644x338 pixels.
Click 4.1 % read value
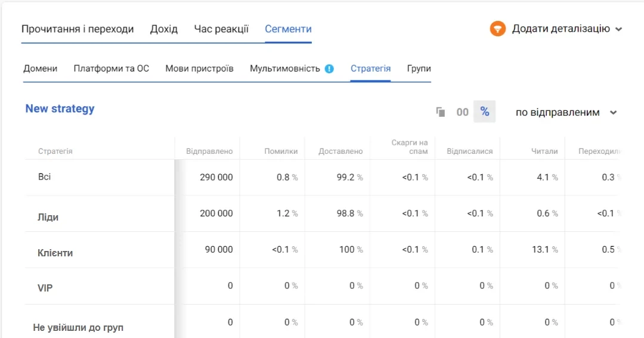(x=547, y=178)
